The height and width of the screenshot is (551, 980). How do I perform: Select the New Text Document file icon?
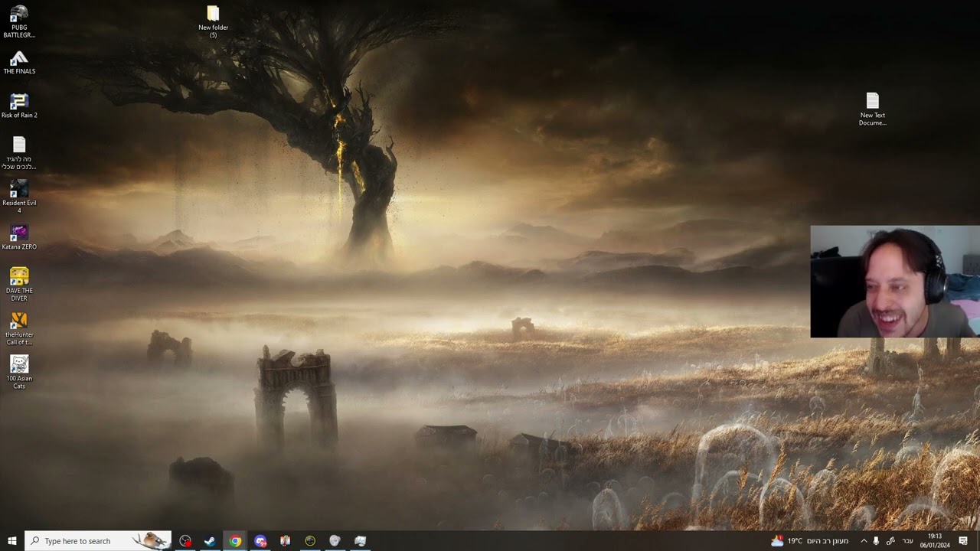click(x=872, y=109)
